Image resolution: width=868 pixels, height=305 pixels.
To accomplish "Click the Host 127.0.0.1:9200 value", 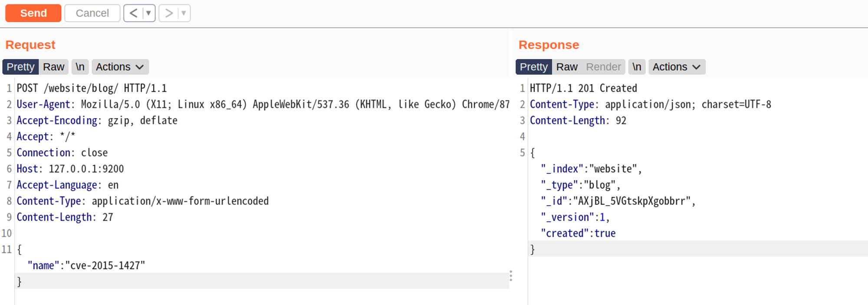I will pos(86,169).
